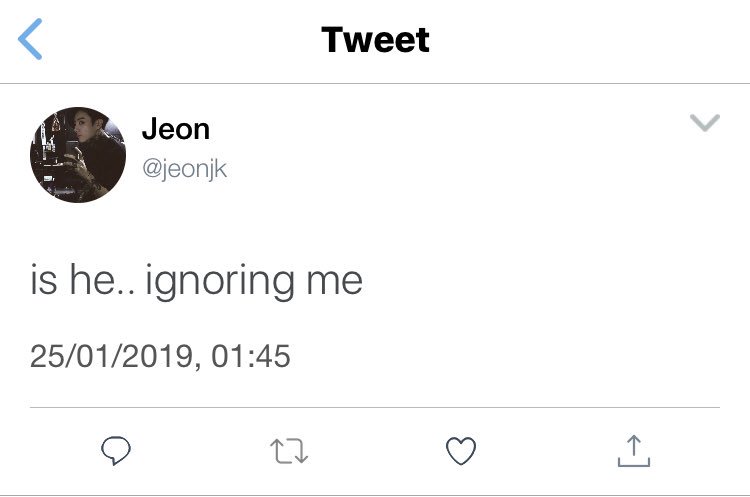Image resolution: width=750 pixels, height=497 pixels.
Task: Go back using the blue arrow
Action: pos(30,39)
